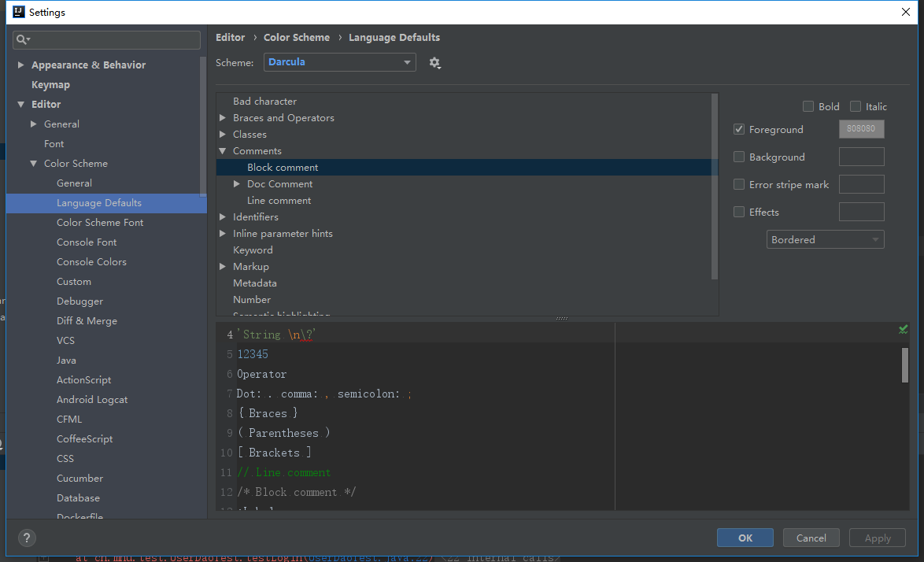Uncheck the Foreground checkbox

(x=739, y=129)
